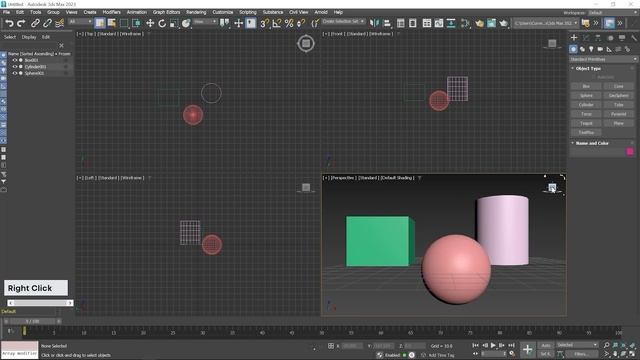Click the Cylinder primitive button
Viewport: 640px width, 360px height.
586,105
